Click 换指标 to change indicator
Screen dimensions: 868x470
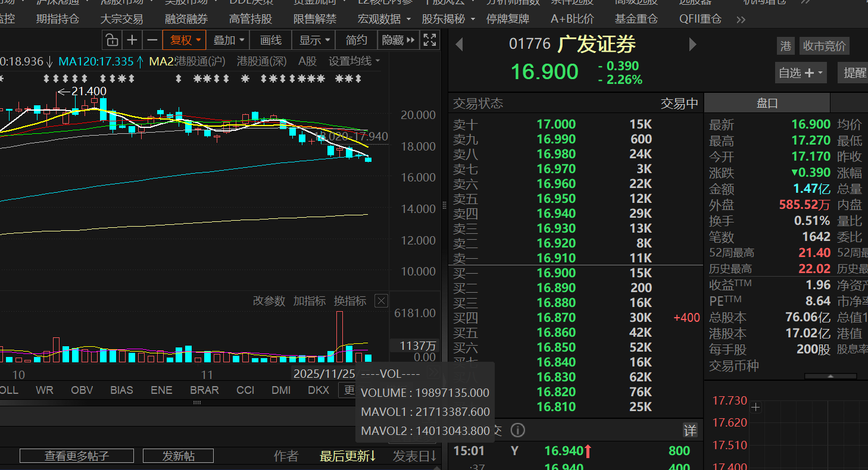pos(350,301)
